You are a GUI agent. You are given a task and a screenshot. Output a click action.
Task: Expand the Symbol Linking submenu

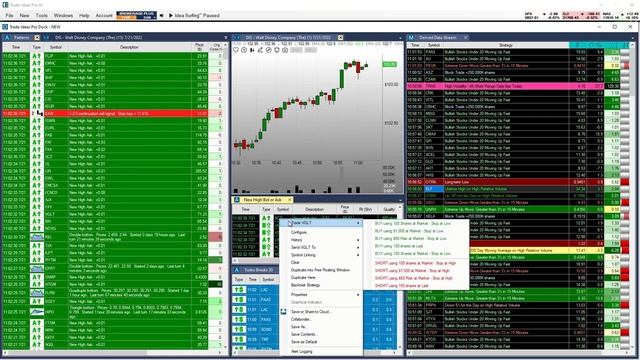click(x=322, y=255)
